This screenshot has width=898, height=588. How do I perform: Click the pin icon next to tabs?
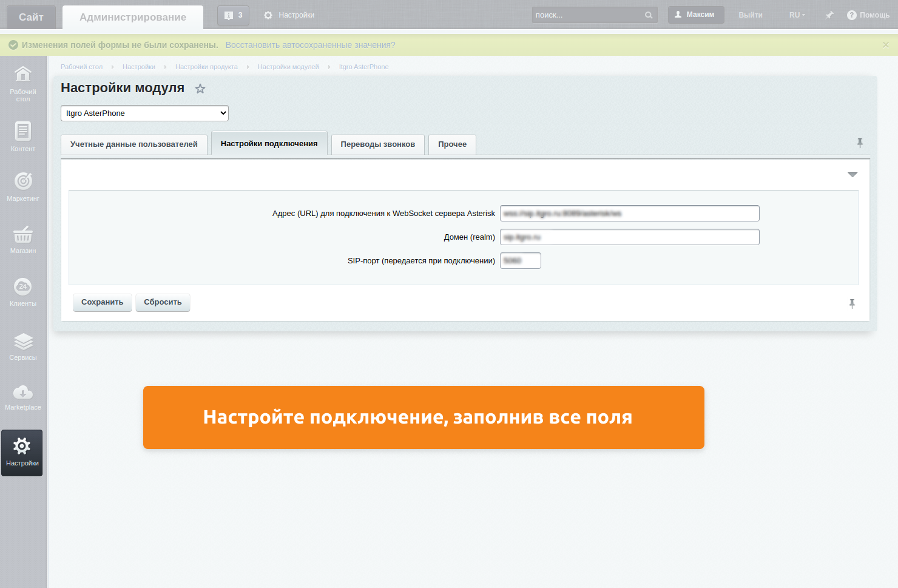click(860, 143)
